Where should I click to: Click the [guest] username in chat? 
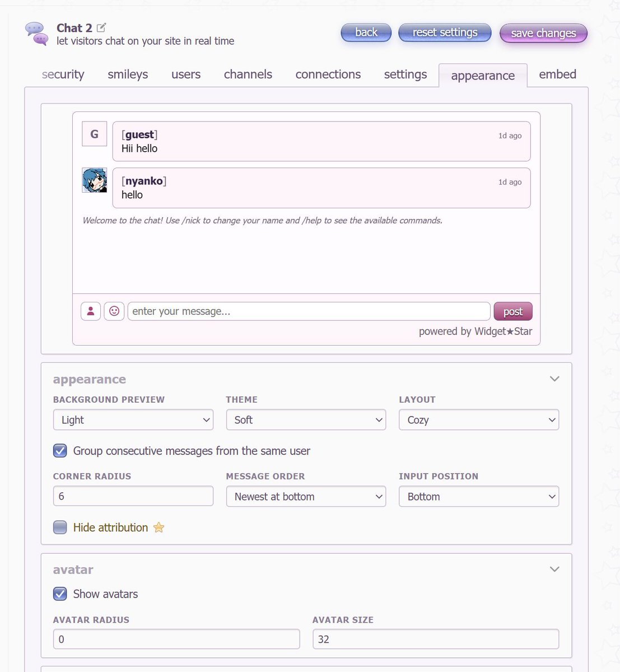click(x=139, y=134)
